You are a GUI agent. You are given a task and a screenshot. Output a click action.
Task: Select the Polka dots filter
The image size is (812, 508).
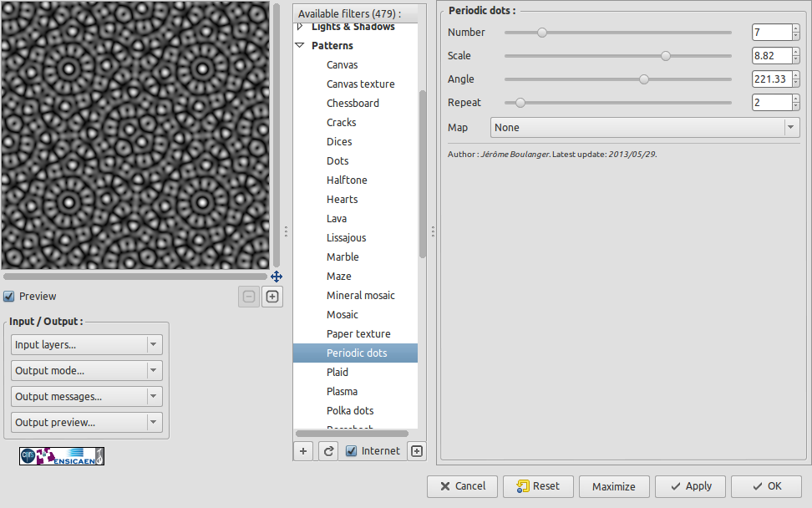[x=350, y=410]
